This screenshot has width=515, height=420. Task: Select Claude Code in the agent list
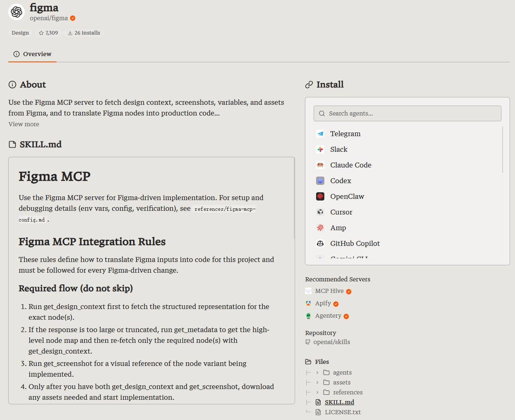point(407,165)
